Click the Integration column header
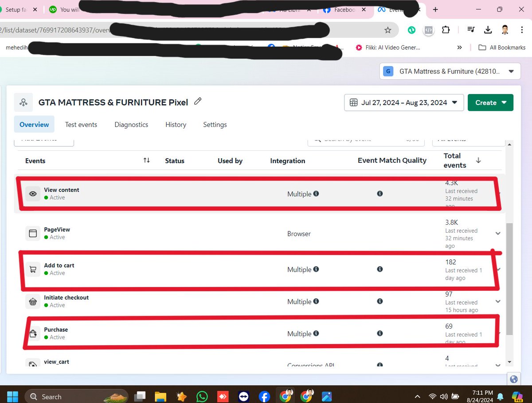Image resolution: width=532 pixels, height=403 pixels. [x=288, y=160]
